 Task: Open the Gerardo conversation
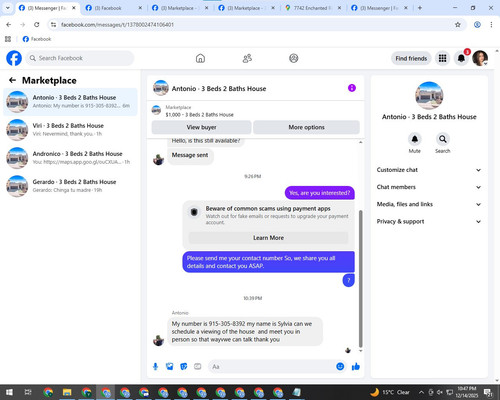coord(70,186)
